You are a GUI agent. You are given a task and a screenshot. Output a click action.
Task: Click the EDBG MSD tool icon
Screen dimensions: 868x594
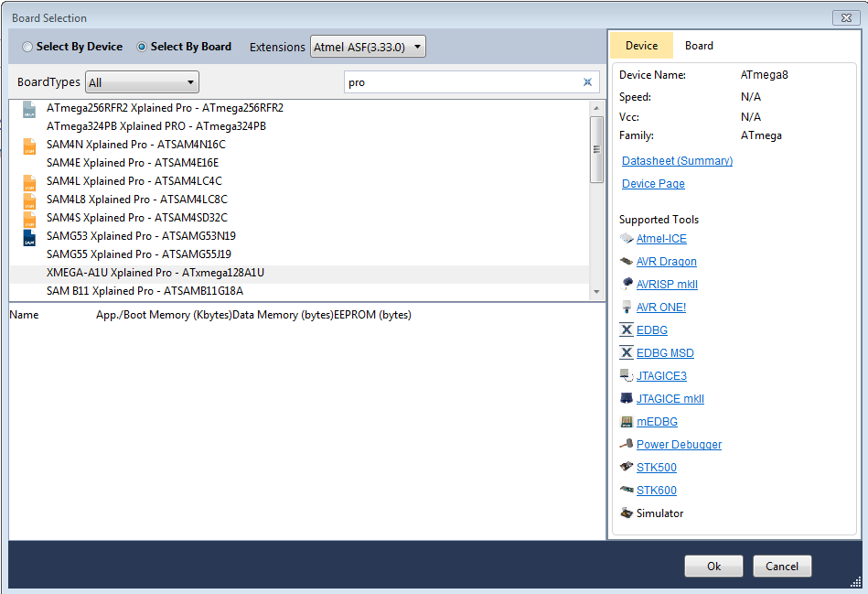pos(627,353)
